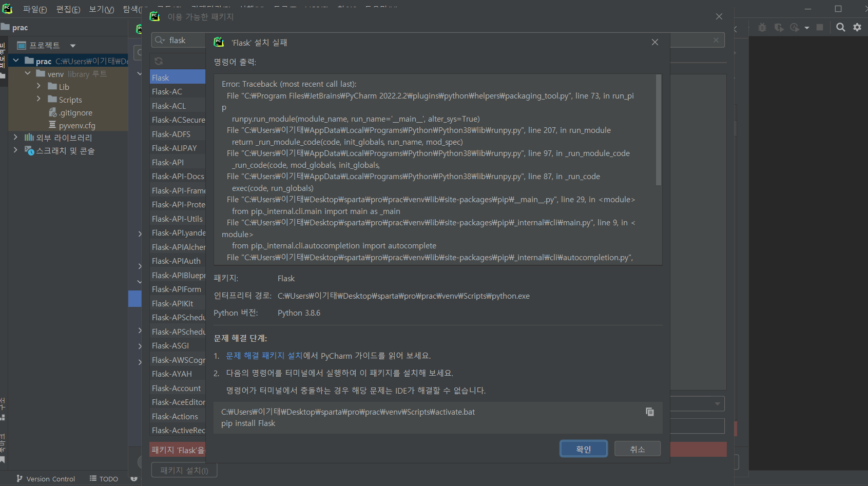Open the 보기(V) menu
This screenshot has width=868, height=486.
[102, 9]
